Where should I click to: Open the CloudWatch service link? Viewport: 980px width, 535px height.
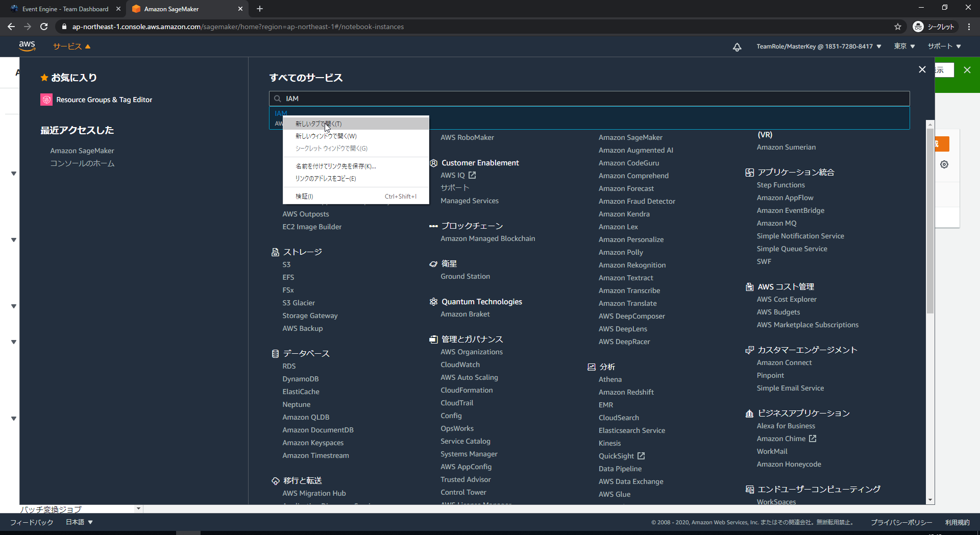[460, 364]
